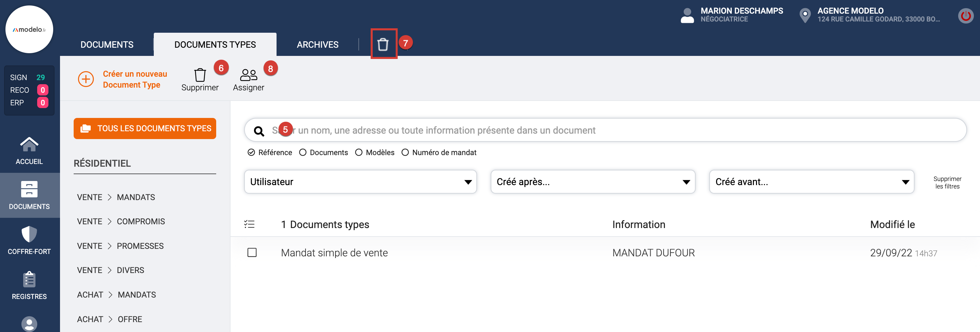Image resolution: width=980 pixels, height=332 pixels.
Task: Go to Accueil home icon
Action: click(29, 145)
